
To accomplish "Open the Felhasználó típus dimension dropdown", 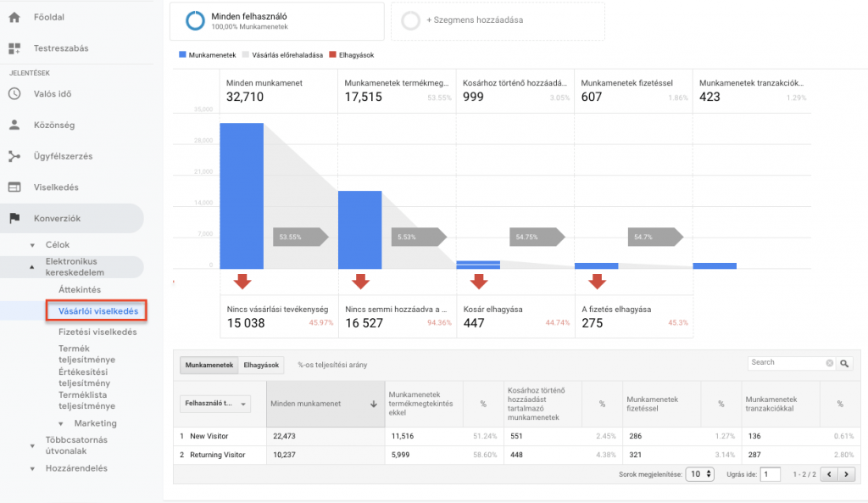I will pos(215,404).
